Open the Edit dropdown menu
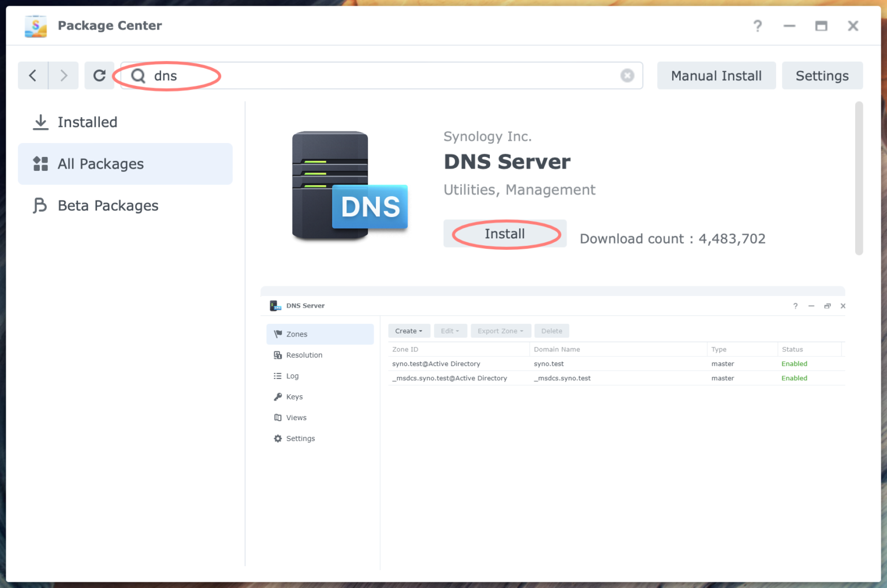This screenshot has width=887, height=588. pyautogui.click(x=450, y=331)
